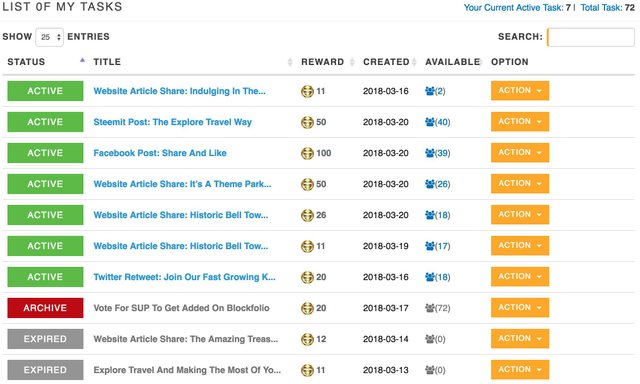The height and width of the screenshot is (384, 640).
Task: Open Facebook Post: Share And Like link
Action: click(x=160, y=153)
